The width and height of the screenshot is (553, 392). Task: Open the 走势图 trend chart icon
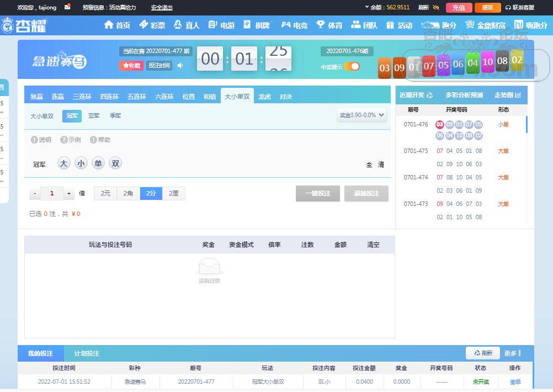[x=518, y=95]
